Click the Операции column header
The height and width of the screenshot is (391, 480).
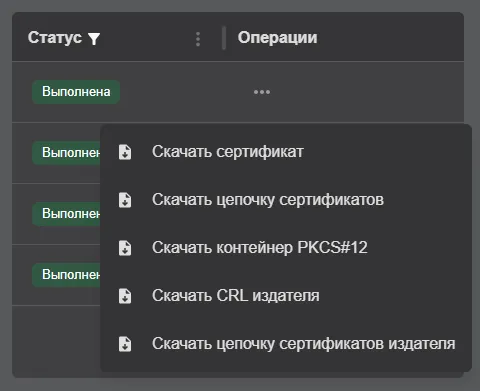click(x=277, y=37)
